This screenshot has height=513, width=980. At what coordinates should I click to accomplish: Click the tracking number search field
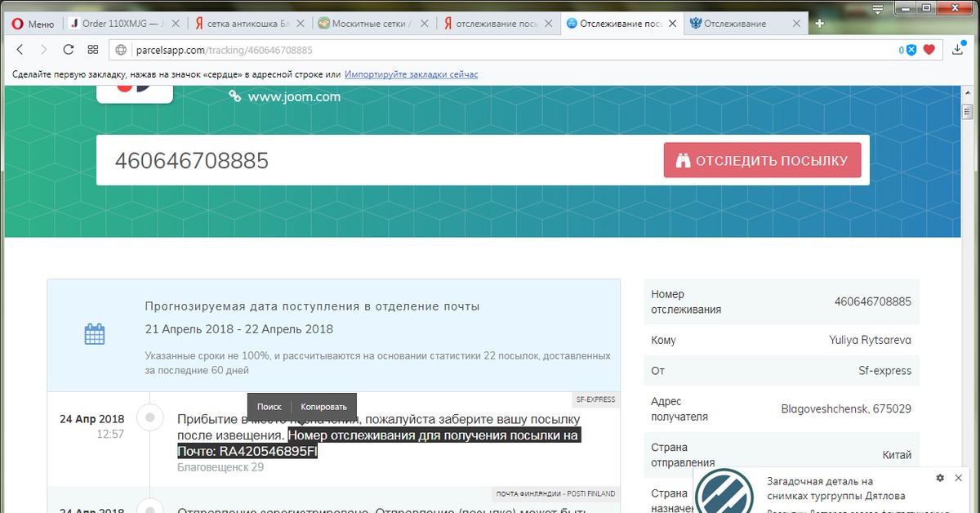[380, 161]
